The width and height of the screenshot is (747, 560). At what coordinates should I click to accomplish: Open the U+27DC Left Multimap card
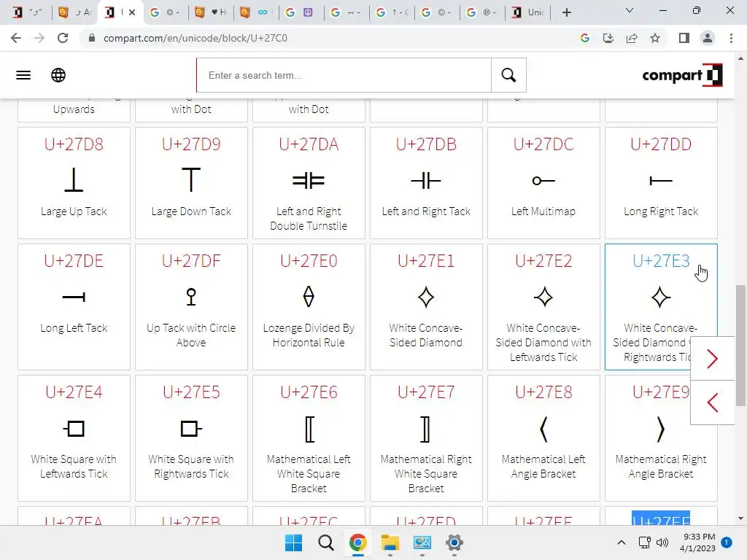pos(543,183)
